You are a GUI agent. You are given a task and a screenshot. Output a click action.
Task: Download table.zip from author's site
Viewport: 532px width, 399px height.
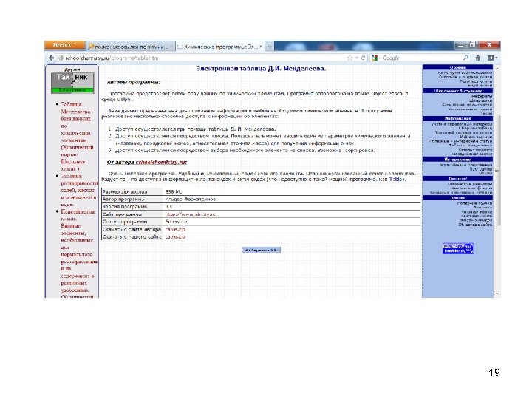click(x=175, y=229)
